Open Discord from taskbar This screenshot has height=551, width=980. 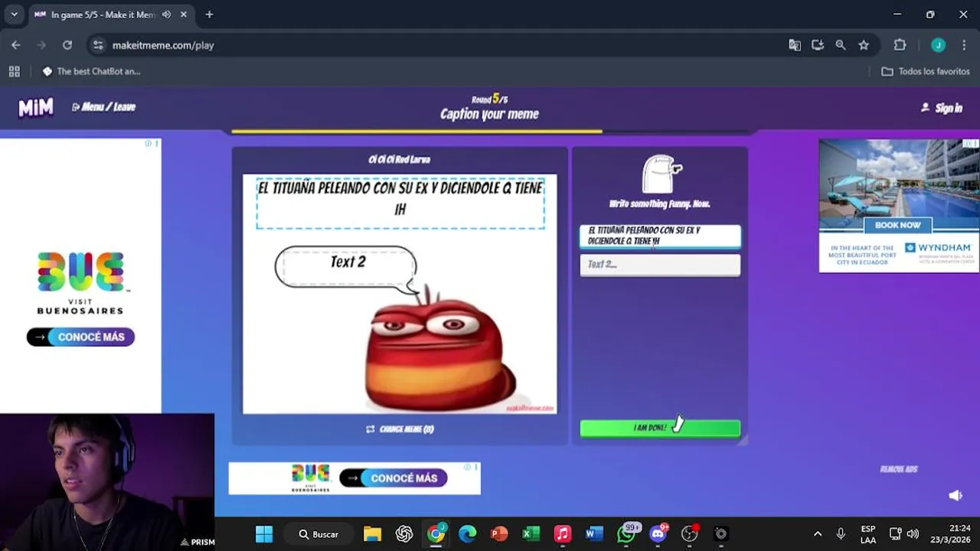tap(658, 534)
